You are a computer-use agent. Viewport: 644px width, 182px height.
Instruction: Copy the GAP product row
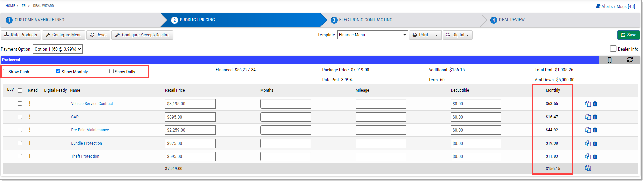coord(588,117)
